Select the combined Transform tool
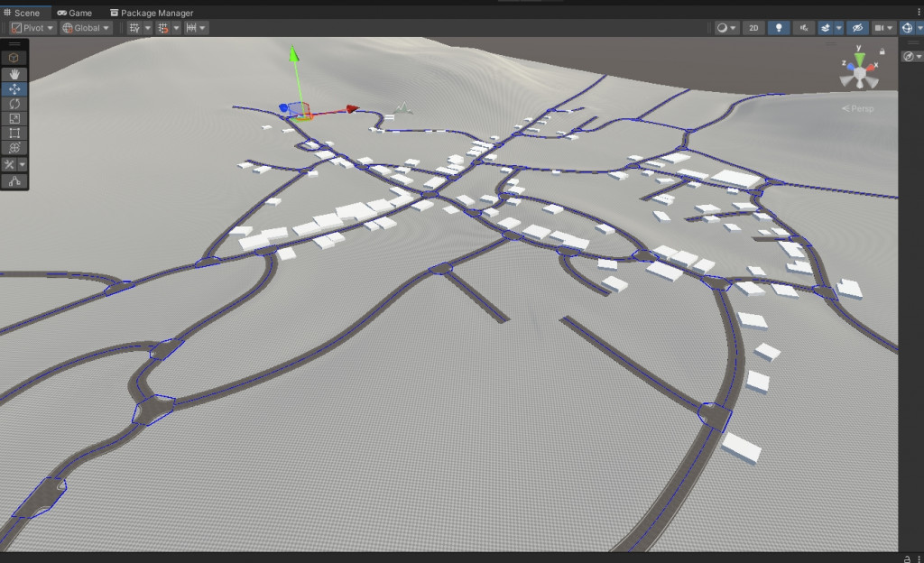 point(14,148)
